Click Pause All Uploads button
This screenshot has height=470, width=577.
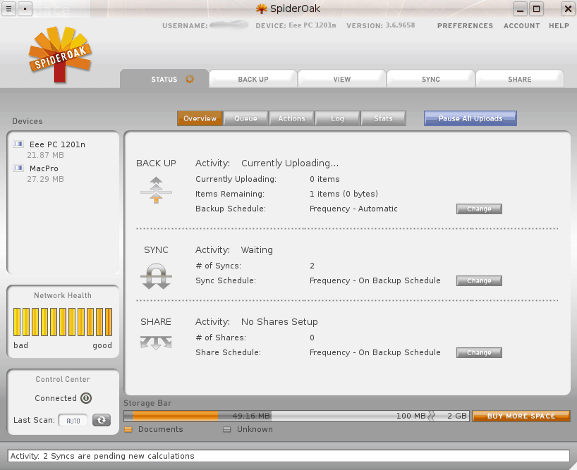[470, 118]
